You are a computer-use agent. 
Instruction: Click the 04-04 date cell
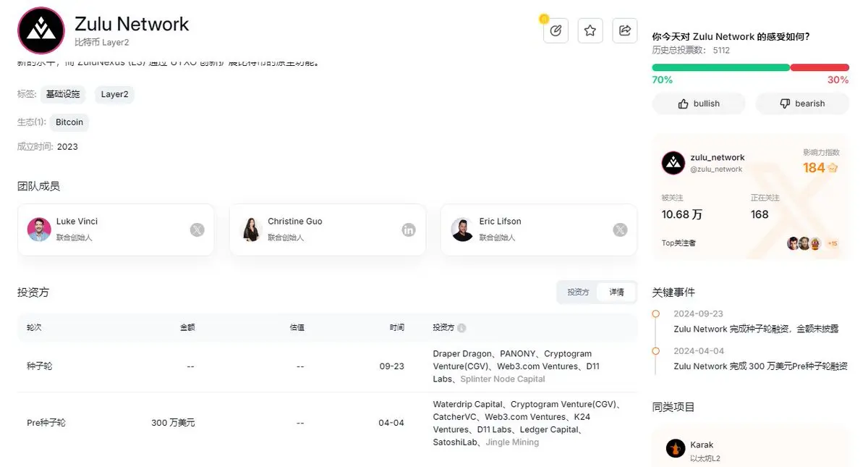391,422
